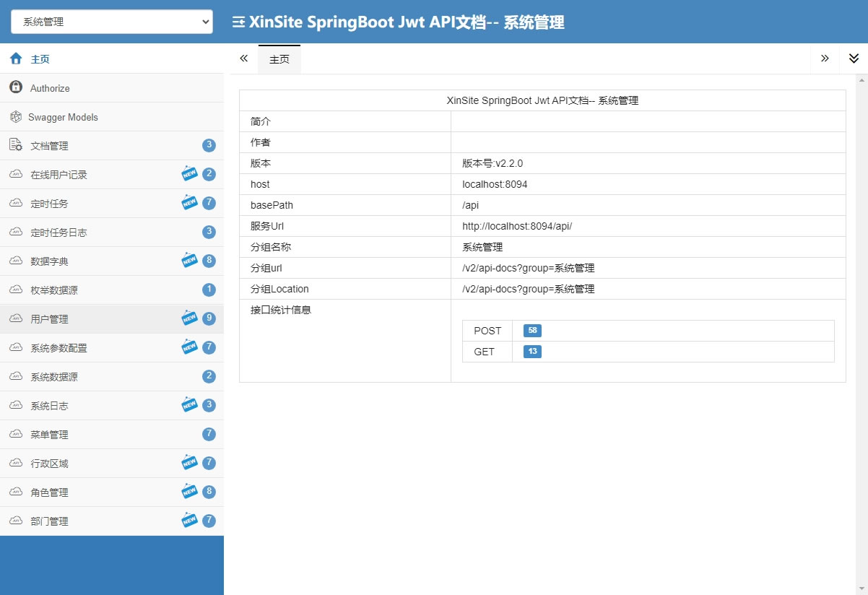This screenshot has height=595, width=868.
Task: Toggle sidebar with header menu icon
Action: pos(238,22)
